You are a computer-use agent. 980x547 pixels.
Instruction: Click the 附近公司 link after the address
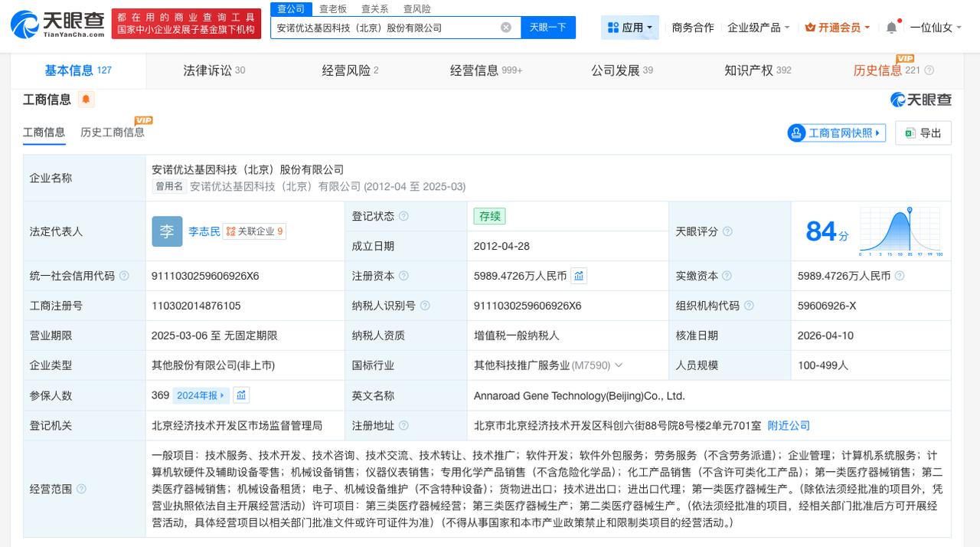click(x=789, y=425)
